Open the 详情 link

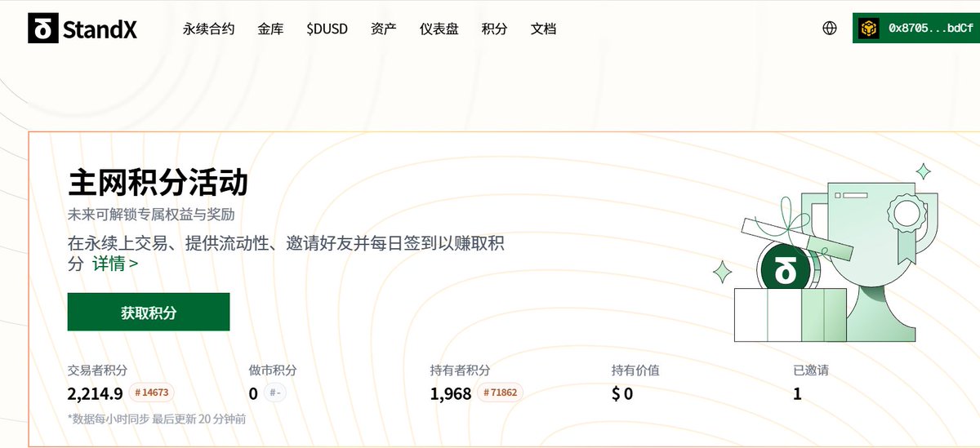click(115, 264)
